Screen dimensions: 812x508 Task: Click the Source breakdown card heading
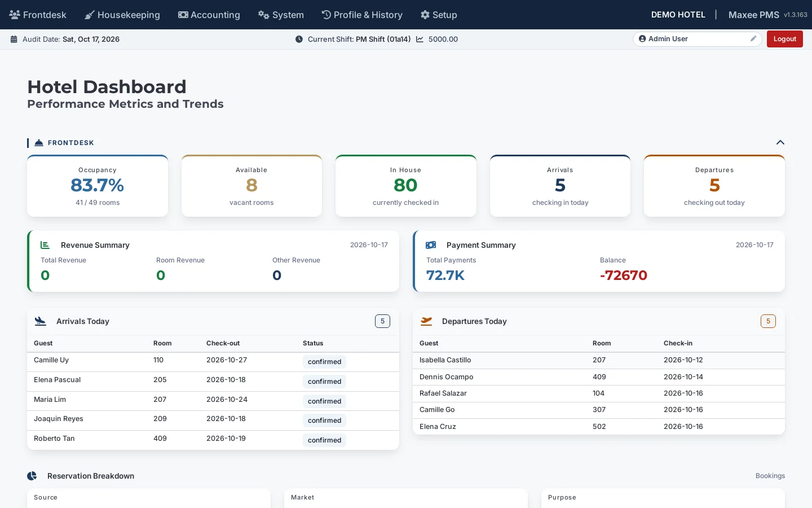tap(46, 497)
